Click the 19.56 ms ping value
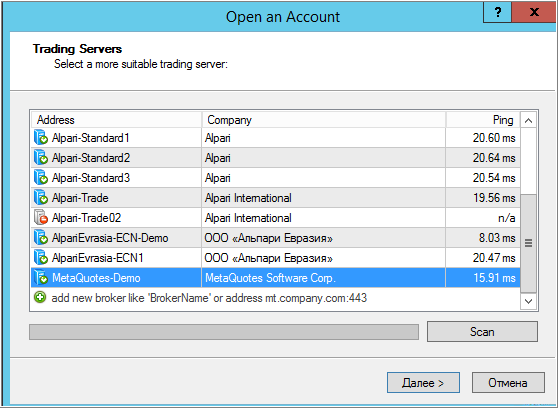 pos(494,198)
